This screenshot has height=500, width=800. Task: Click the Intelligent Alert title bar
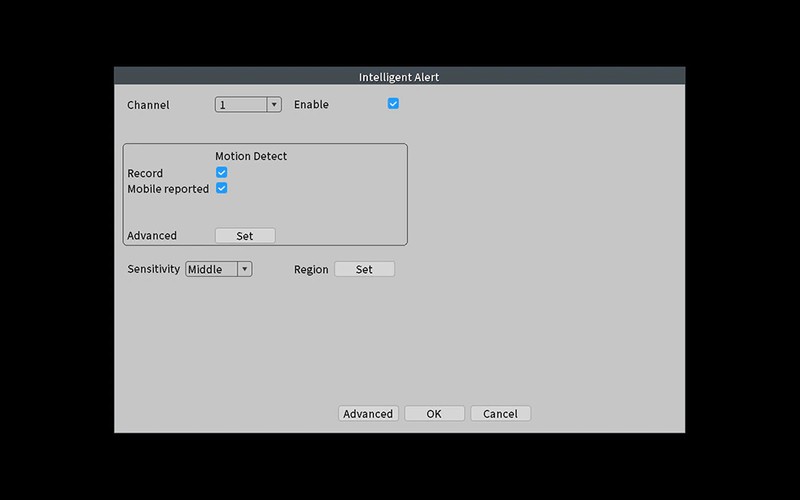point(399,77)
